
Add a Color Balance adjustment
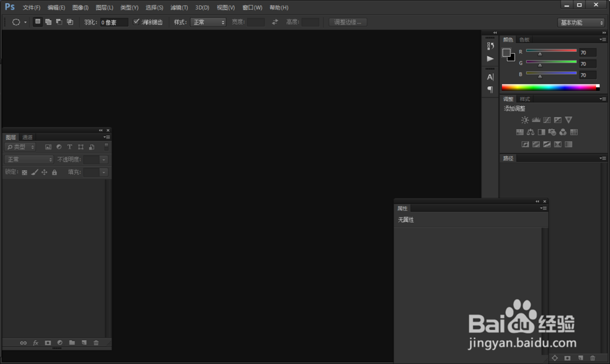point(531,132)
